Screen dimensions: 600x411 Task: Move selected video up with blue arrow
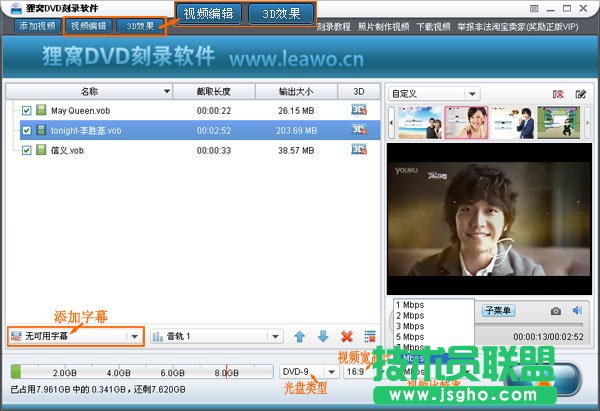coord(300,337)
